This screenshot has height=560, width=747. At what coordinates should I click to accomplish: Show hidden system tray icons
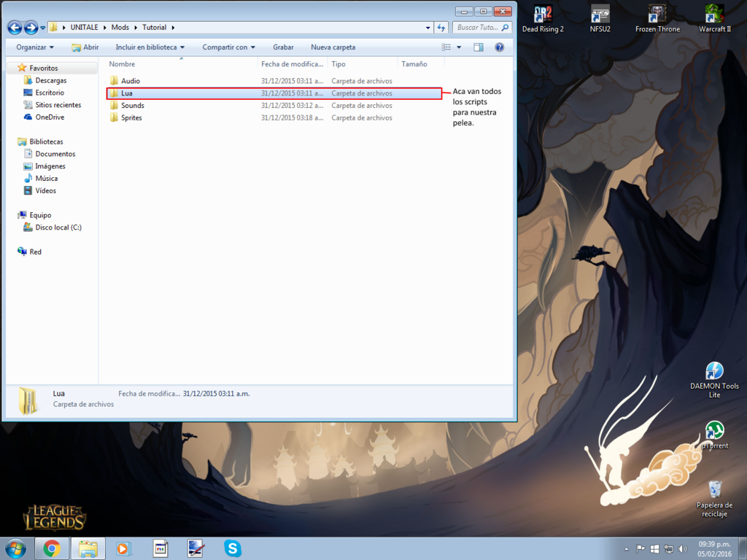tap(627, 550)
